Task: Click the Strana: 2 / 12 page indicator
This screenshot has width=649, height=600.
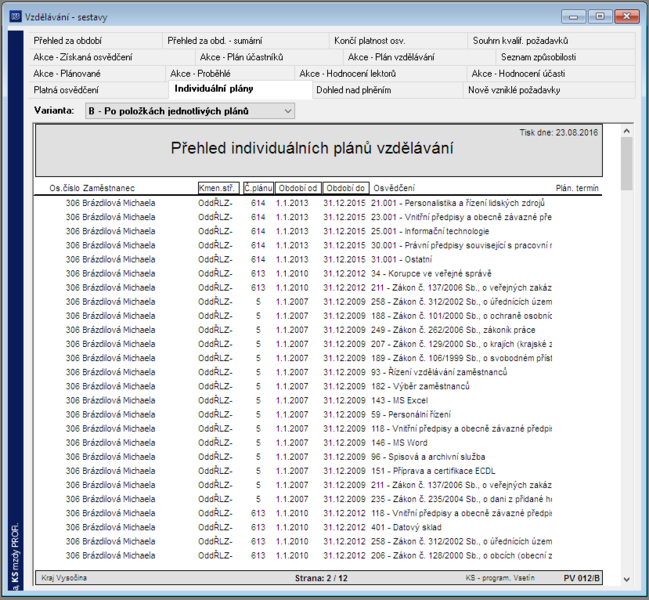Action: coord(321,578)
